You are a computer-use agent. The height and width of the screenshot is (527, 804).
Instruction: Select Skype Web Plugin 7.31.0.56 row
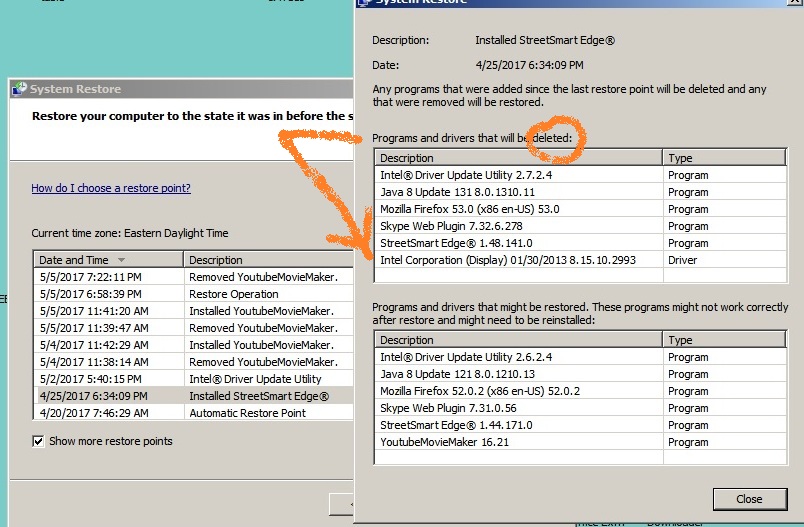coord(580,408)
